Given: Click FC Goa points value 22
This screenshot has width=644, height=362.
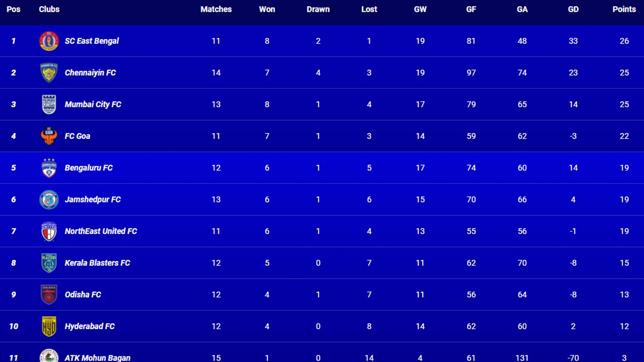Looking at the screenshot, I should pyautogui.click(x=624, y=136).
